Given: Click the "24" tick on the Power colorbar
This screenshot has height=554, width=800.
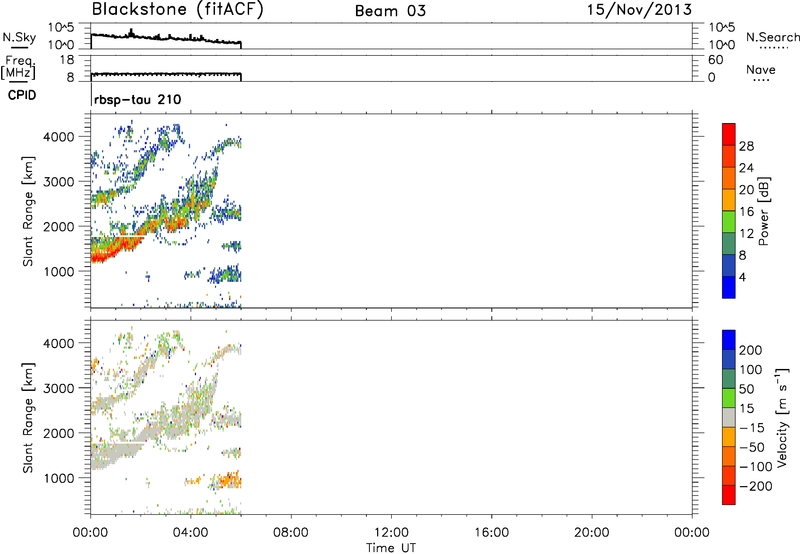Looking at the screenshot, I should click(x=746, y=168).
